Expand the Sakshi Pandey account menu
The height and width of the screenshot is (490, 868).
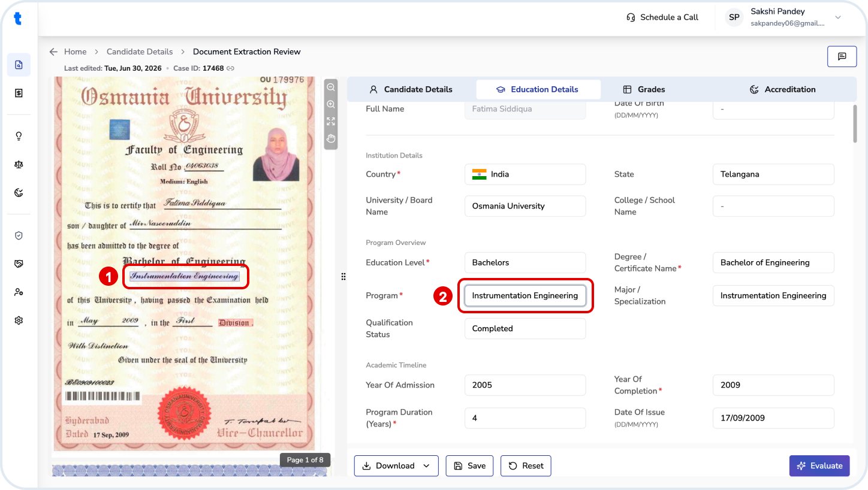click(x=838, y=17)
